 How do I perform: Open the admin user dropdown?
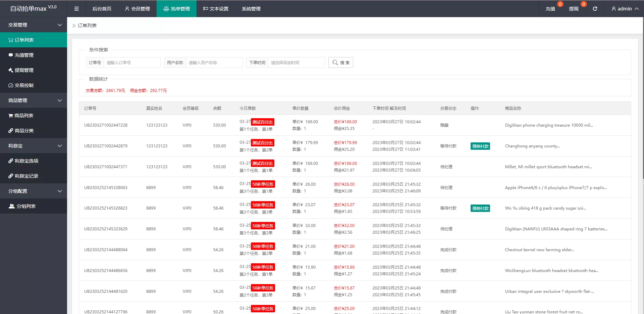(625, 9)
